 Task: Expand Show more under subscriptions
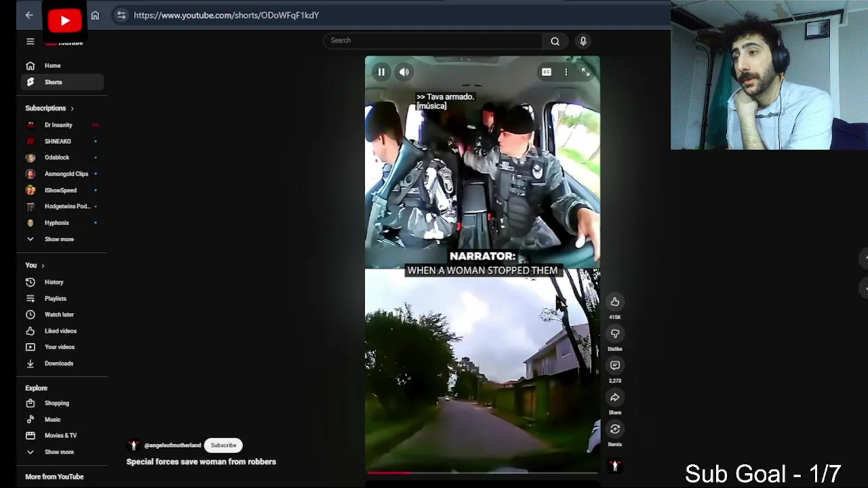tap(60, 239)
